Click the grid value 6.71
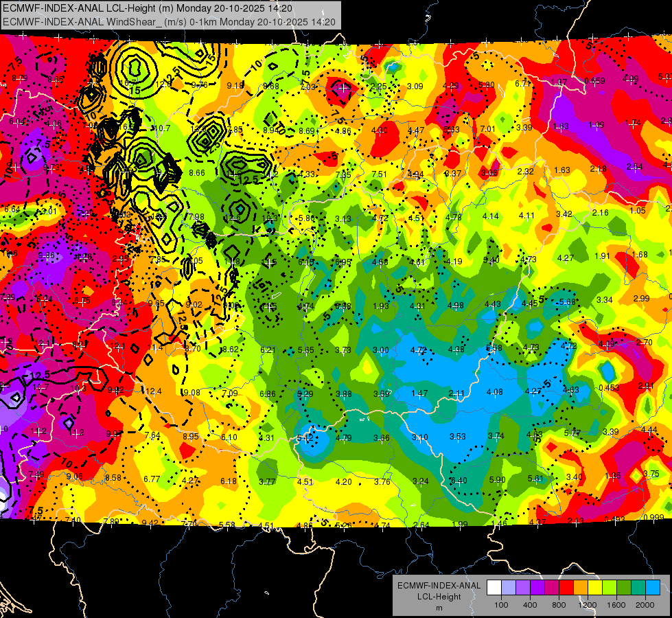 point(522,83)
